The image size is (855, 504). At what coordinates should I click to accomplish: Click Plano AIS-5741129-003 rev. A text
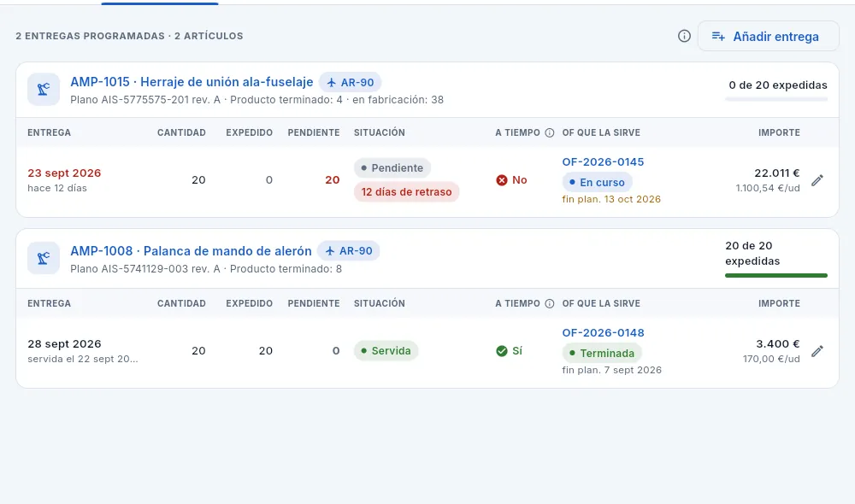point(145,268)
